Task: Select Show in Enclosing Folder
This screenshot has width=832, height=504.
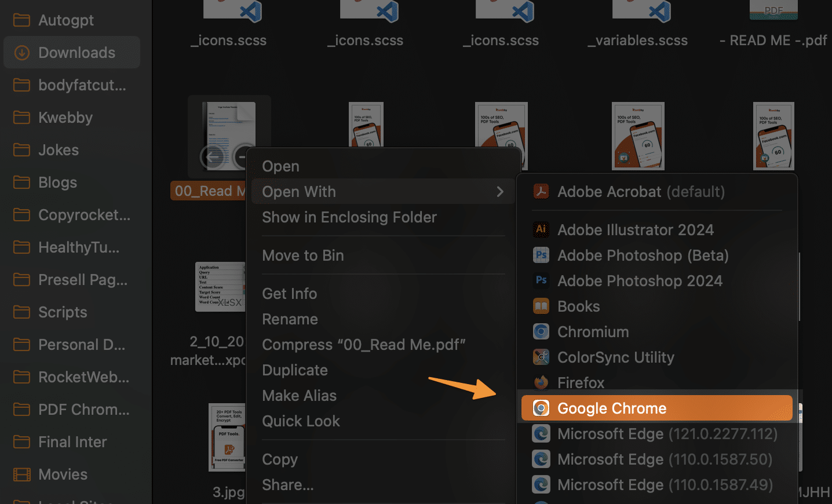Action: (x=349, y=217)
